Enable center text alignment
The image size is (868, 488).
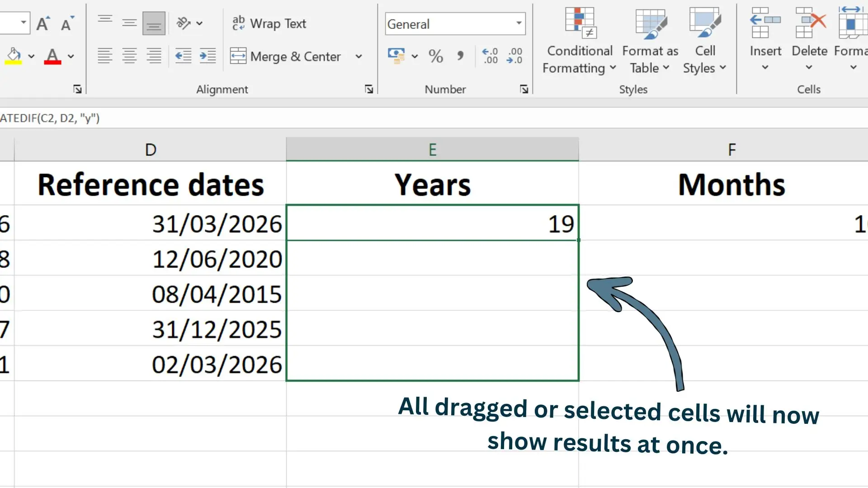(x=130, y=56)
